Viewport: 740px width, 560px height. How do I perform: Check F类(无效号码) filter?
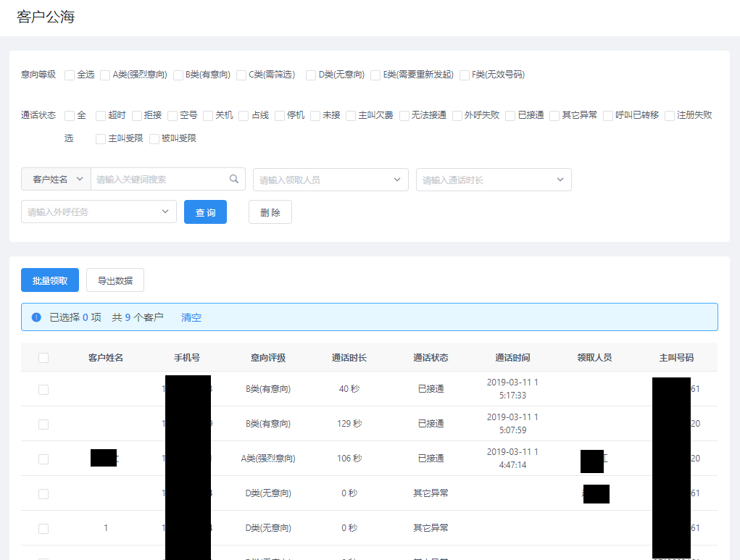(x=465, y=75)
